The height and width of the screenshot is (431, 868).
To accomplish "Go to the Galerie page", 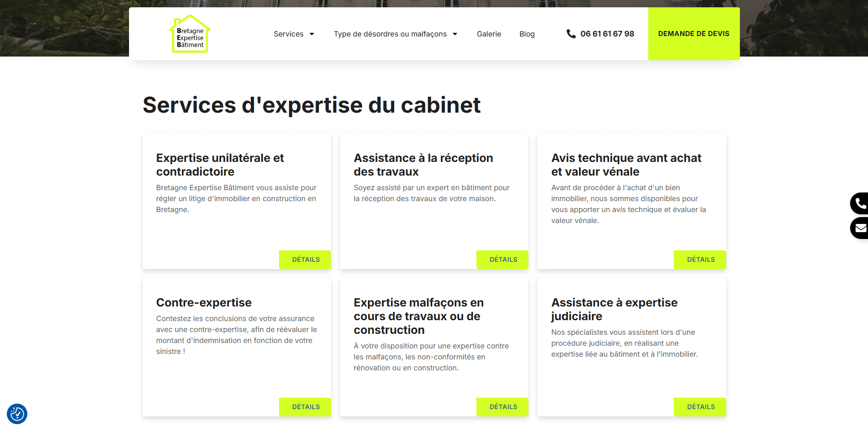I will (x=489, y=34).
